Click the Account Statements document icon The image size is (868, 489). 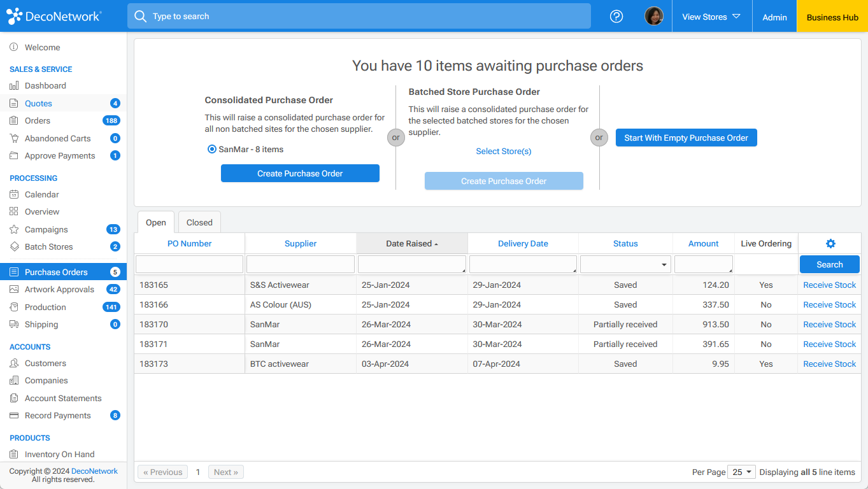[x=14, y=398]
